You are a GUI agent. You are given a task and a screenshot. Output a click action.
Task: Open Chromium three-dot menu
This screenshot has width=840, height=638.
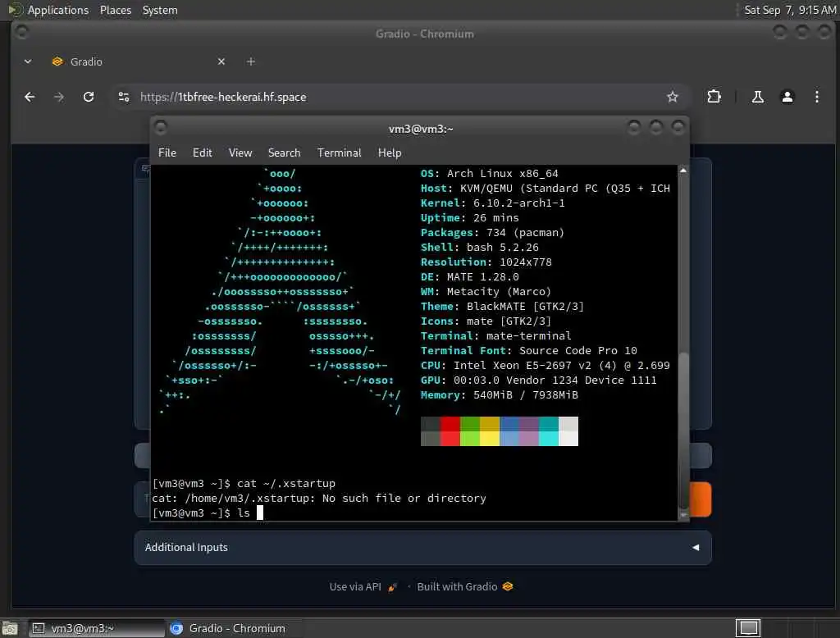tap(817, 97)
